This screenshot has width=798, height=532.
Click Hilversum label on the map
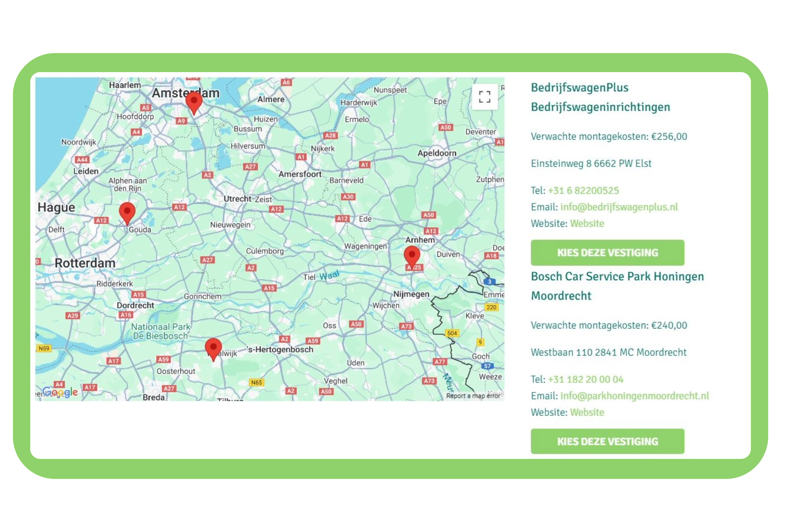(248, 146)
